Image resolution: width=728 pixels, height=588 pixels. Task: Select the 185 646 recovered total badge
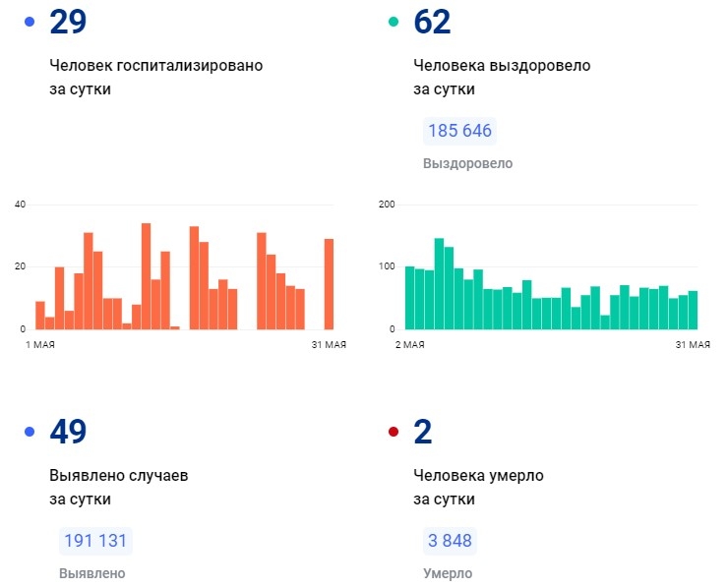[x=459, y=131]
